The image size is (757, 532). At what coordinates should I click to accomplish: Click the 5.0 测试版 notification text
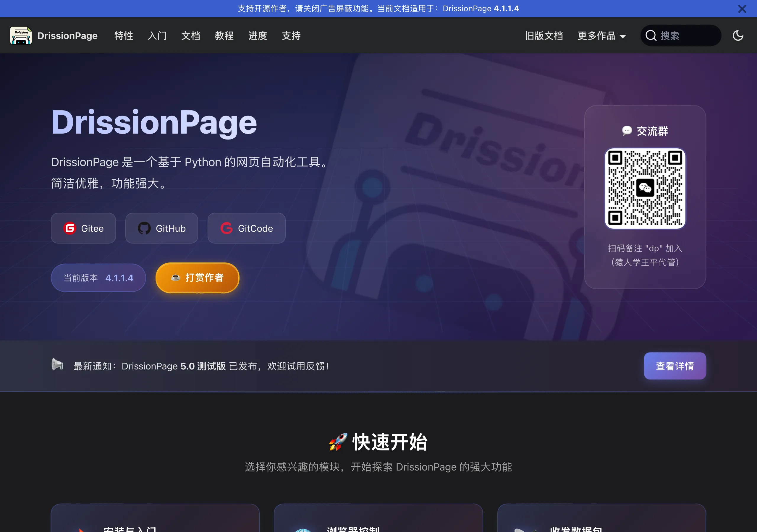pos(203,366)
